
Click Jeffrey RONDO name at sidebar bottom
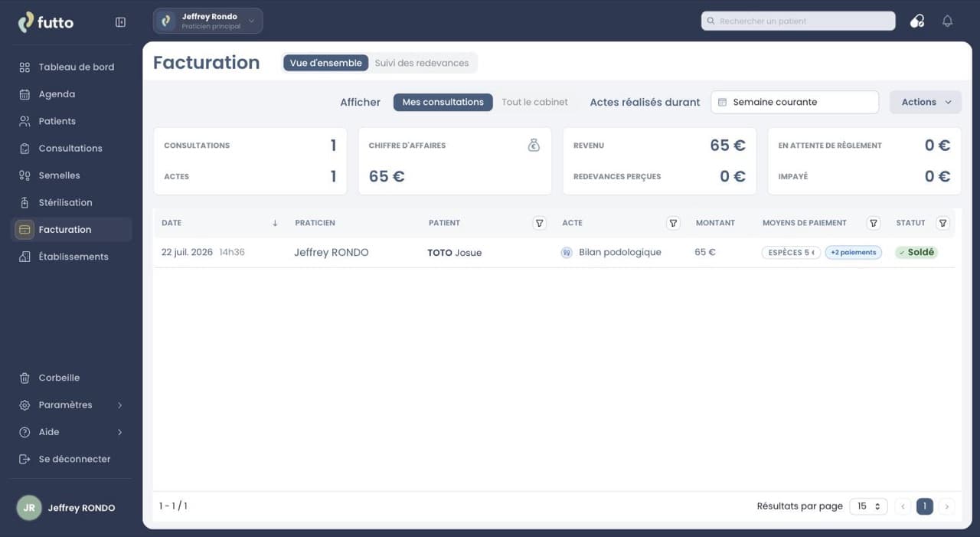pos(82,508)
